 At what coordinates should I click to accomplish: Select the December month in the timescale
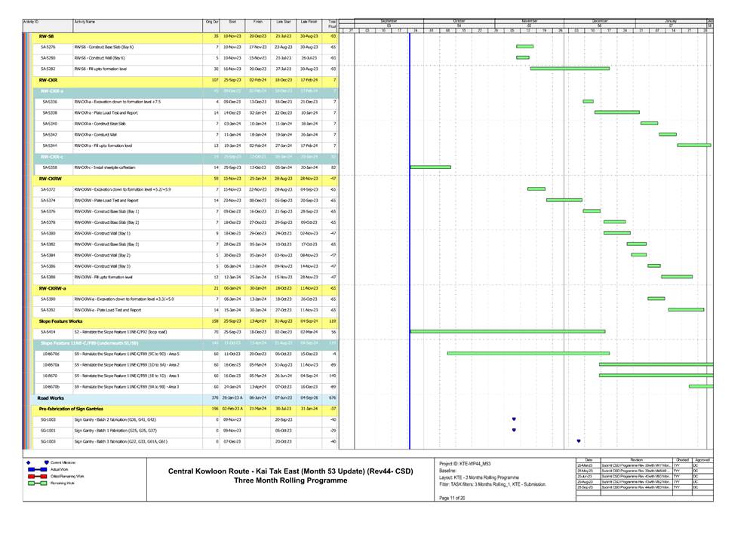(601, 20)
